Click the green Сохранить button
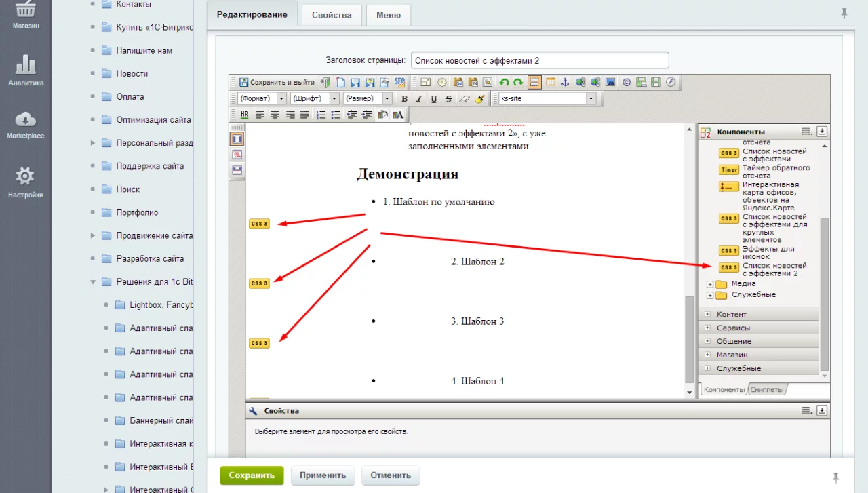868x493 pixels. click(x=251, y=475)
